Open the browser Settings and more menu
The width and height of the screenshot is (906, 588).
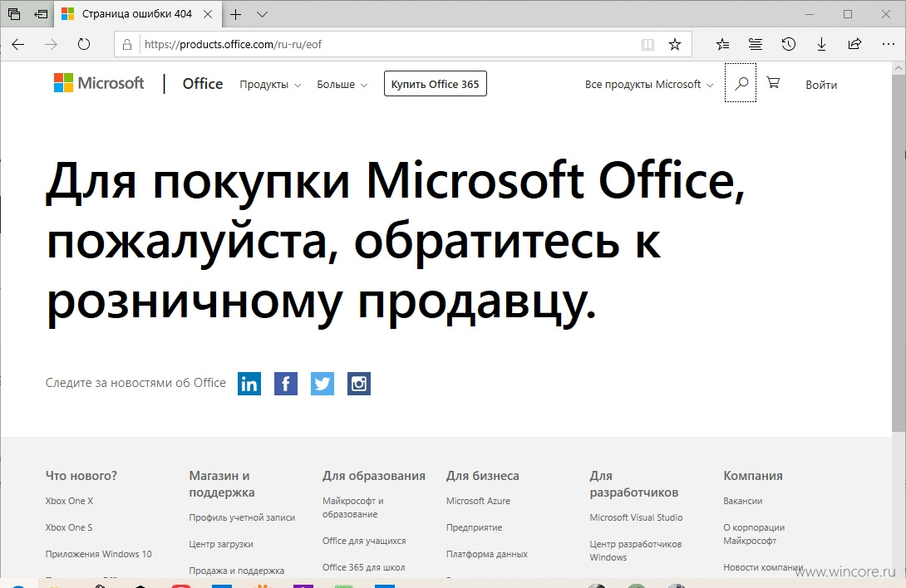pos(888,45)
